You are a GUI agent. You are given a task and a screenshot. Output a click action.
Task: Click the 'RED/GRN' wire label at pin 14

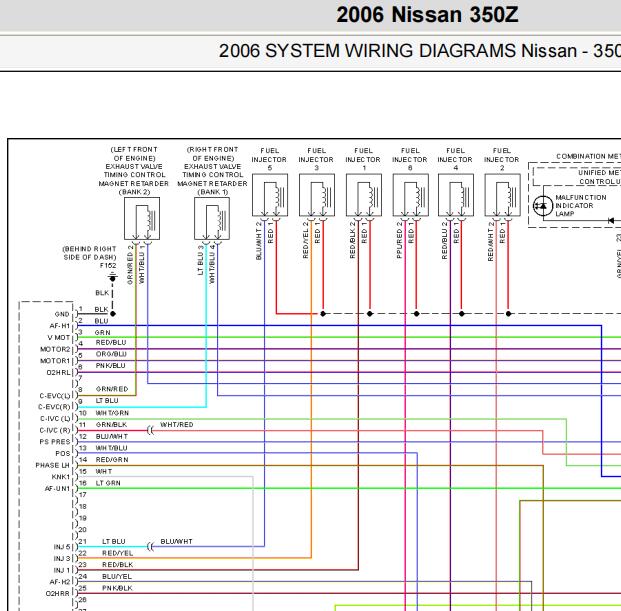[112, 460]
